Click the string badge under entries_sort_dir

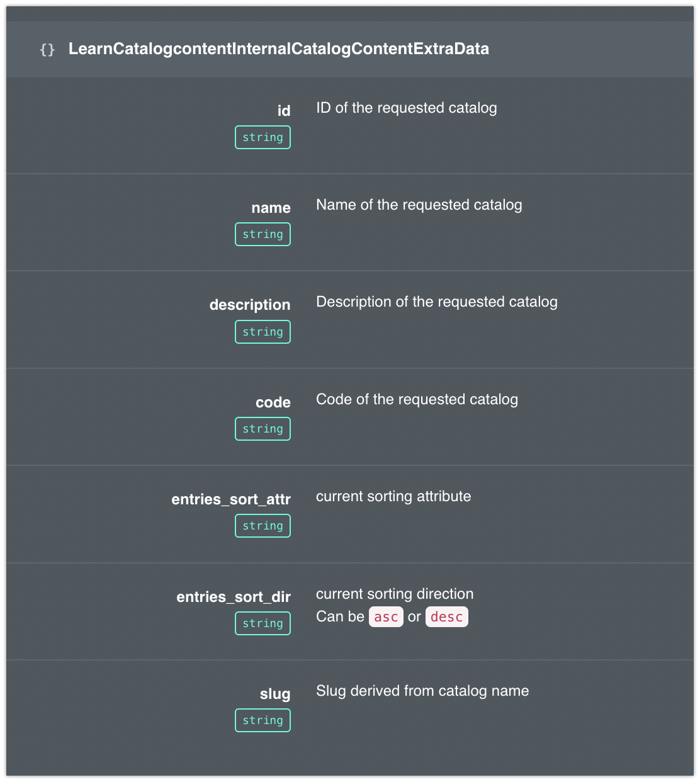click(x=262, y=623)
